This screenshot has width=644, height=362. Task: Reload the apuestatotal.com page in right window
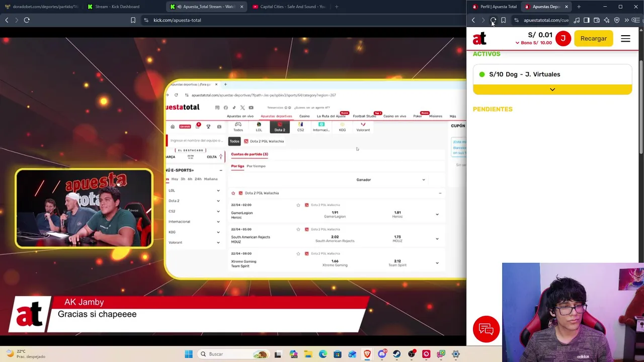click(x=493, y=20)
